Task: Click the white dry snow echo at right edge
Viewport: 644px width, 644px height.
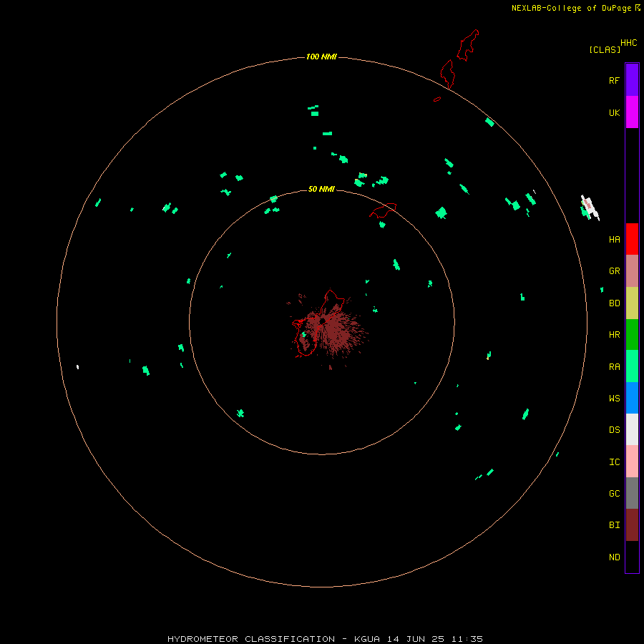Action: point(590,208)
